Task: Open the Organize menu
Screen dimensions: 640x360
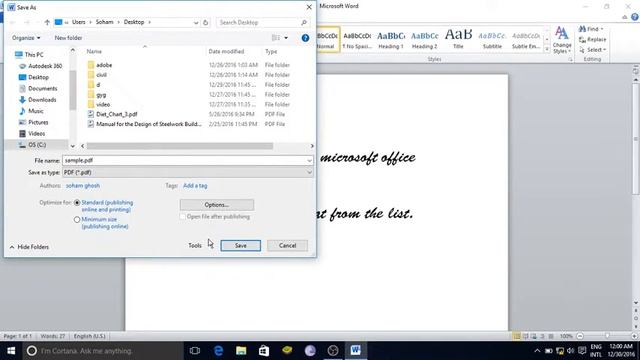Action: point(26,38)
